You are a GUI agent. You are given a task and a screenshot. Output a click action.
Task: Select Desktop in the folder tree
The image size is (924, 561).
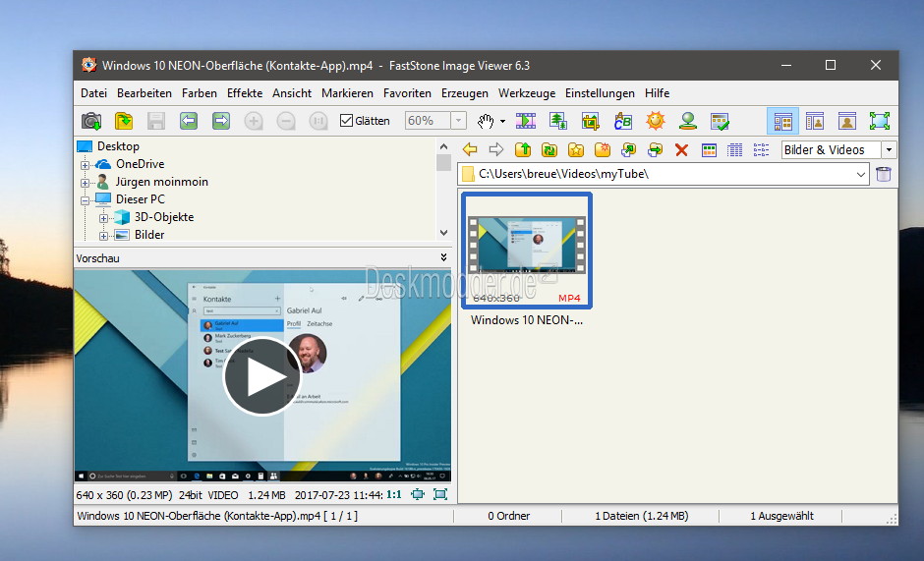118,146
